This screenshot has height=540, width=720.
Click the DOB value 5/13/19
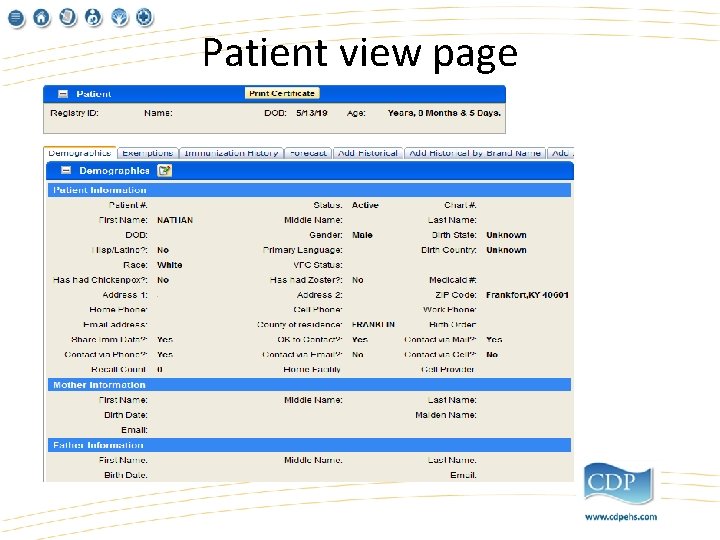[312, 113]
